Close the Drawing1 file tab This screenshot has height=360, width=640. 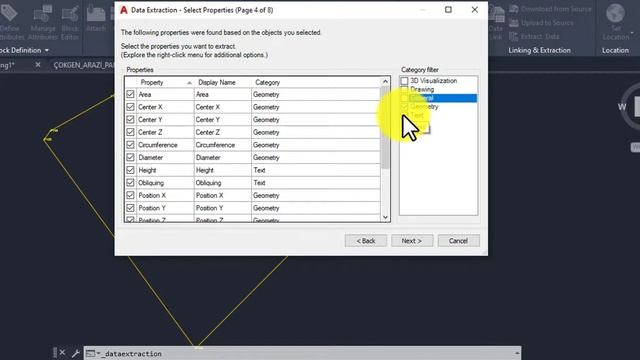click(x=38, y=64)
